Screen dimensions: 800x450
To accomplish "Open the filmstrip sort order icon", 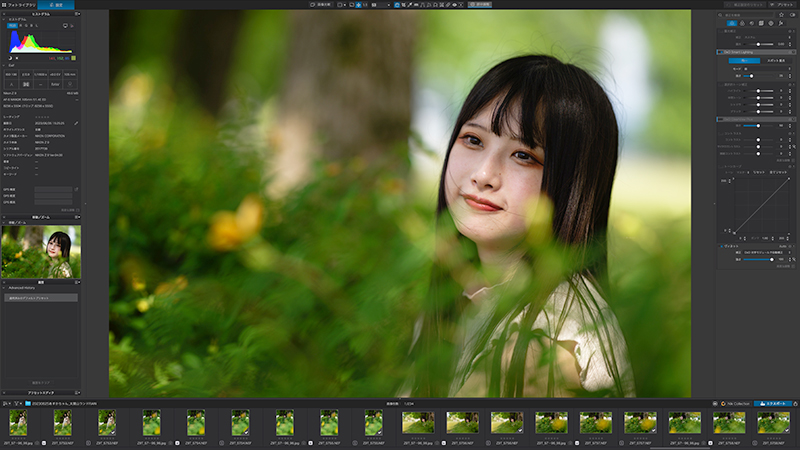I will point(6,404).
